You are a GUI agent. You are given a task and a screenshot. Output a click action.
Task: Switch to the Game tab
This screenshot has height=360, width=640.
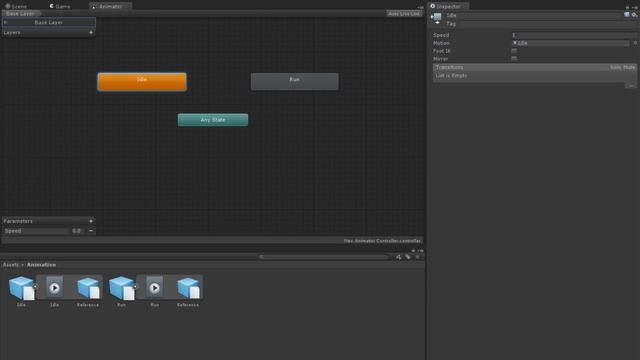(60, 6)
